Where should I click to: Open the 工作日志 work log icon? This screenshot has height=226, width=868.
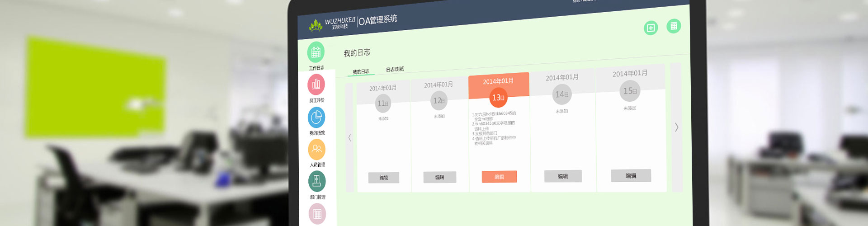coord(316,52)
